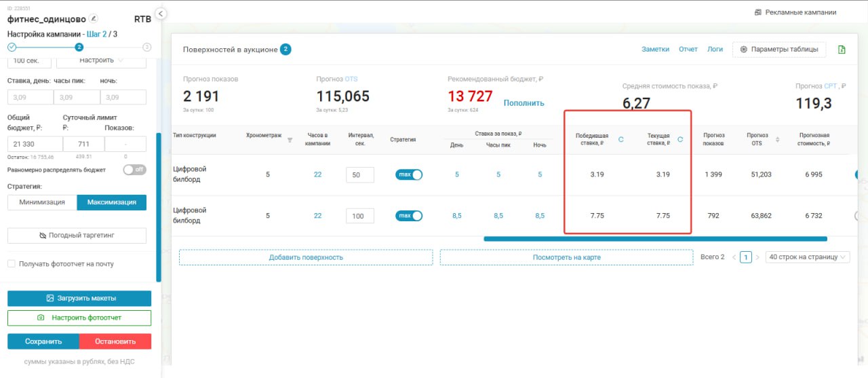Viewport: 868px width, 378px height.
Task: Go to previous page arrow in pagination
Action: [734, 257]
